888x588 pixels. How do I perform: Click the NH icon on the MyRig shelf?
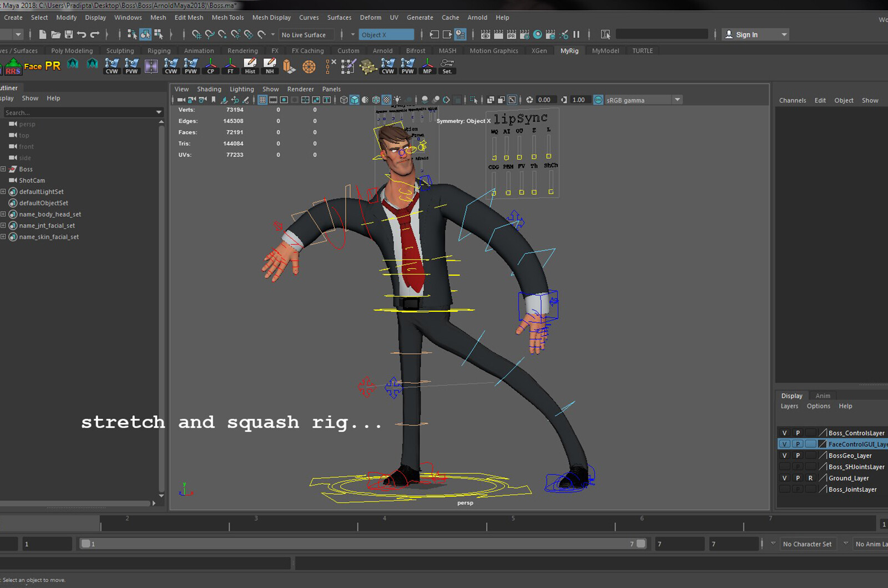point(269,67)
